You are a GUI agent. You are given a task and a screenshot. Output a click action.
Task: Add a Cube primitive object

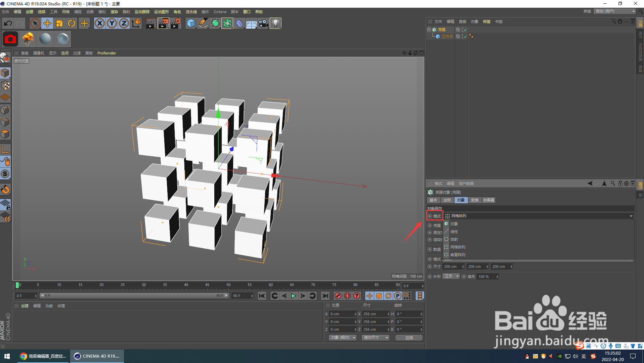[x=191, y=23]
